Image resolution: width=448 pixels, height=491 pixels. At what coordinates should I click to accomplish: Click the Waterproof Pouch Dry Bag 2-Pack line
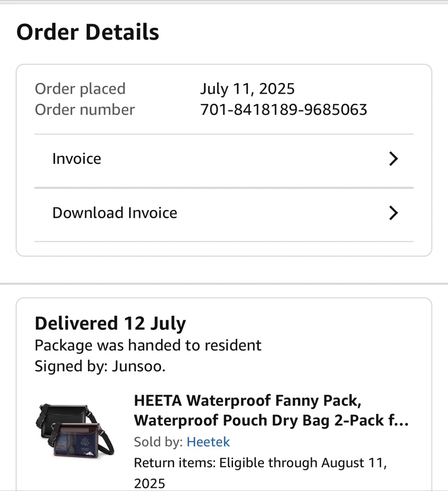(271, 421)
